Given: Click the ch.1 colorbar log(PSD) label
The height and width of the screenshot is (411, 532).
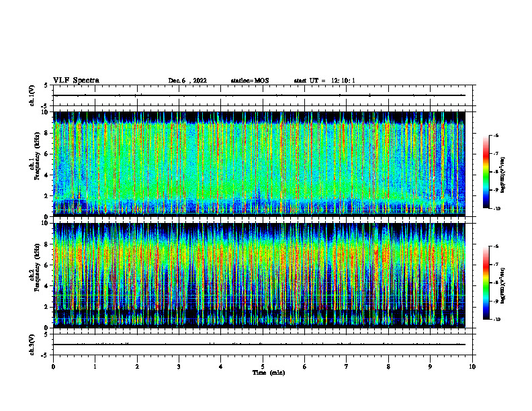Looking at the screenshot, I should click(503, 175).
